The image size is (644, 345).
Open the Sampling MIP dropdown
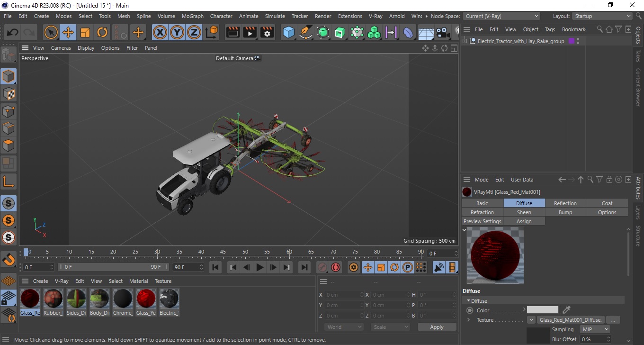[595, 329]
